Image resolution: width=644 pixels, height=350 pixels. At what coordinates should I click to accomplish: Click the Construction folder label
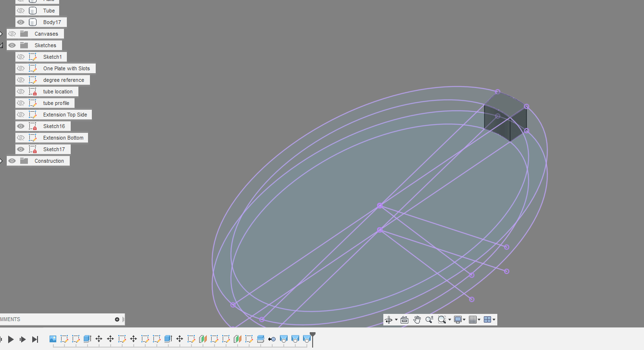click(x=49, y=161)
